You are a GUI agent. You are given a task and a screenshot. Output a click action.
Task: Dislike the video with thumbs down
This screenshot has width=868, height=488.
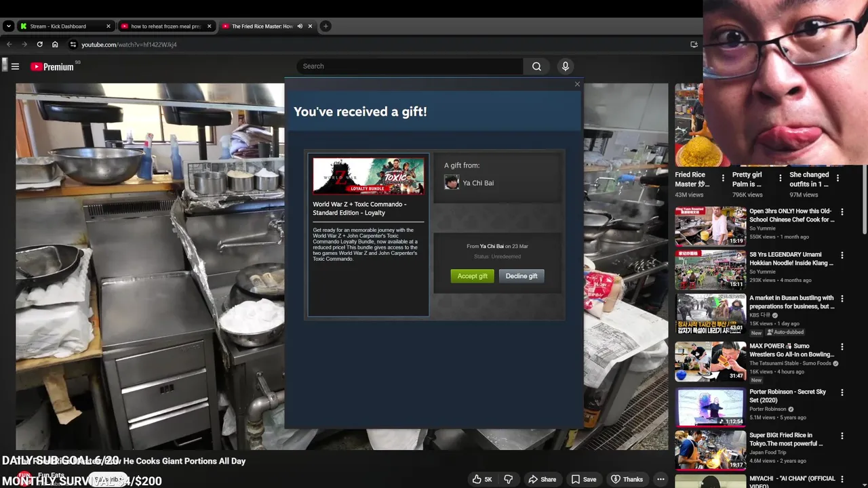tap(509, 479)
